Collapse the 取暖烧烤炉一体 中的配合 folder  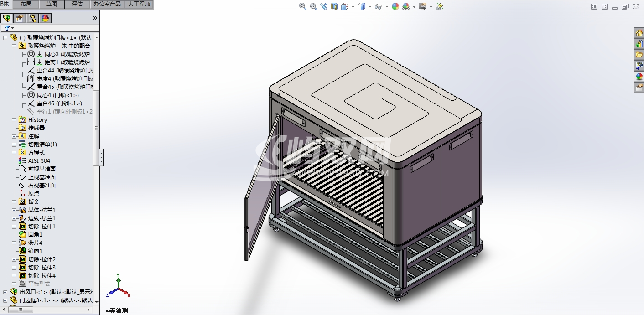coord(14,46)
